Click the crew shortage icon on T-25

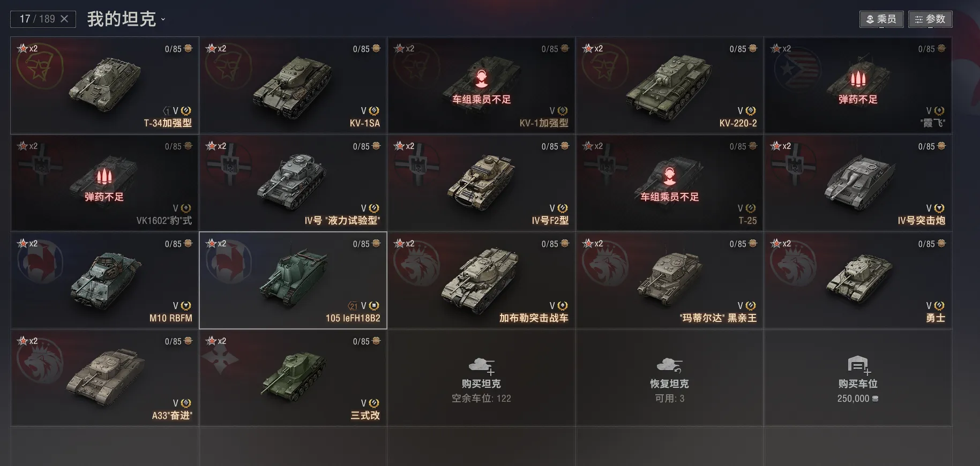(669, 176)
